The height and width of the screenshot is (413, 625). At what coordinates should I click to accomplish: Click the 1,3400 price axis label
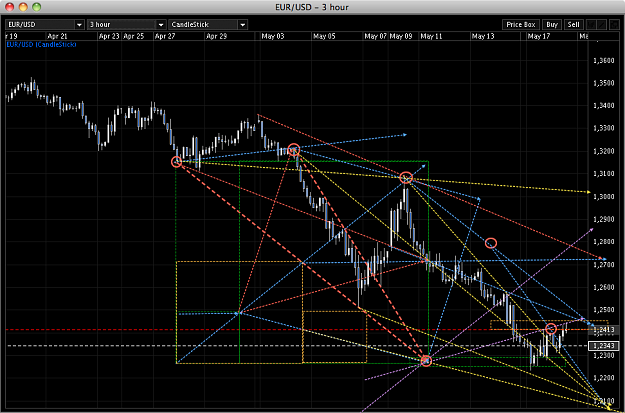pos(602,106)
